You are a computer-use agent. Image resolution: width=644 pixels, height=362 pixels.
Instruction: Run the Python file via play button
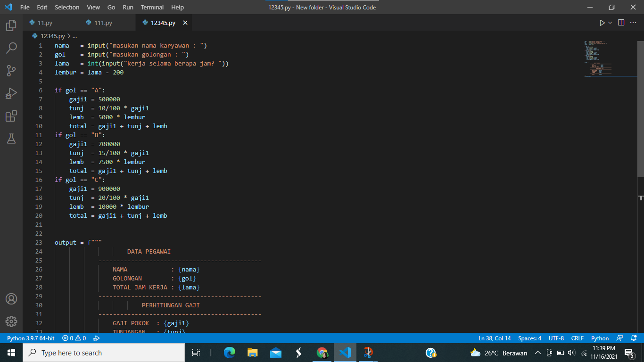click(602, 22)
